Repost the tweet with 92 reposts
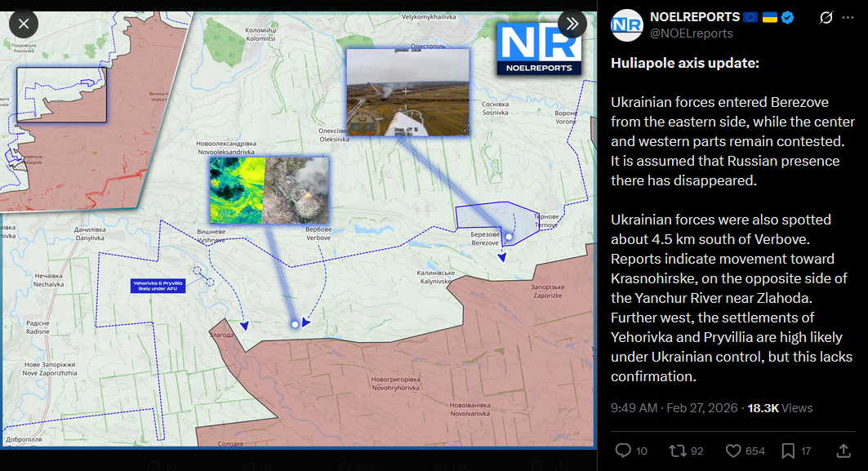 pos(678,451)
